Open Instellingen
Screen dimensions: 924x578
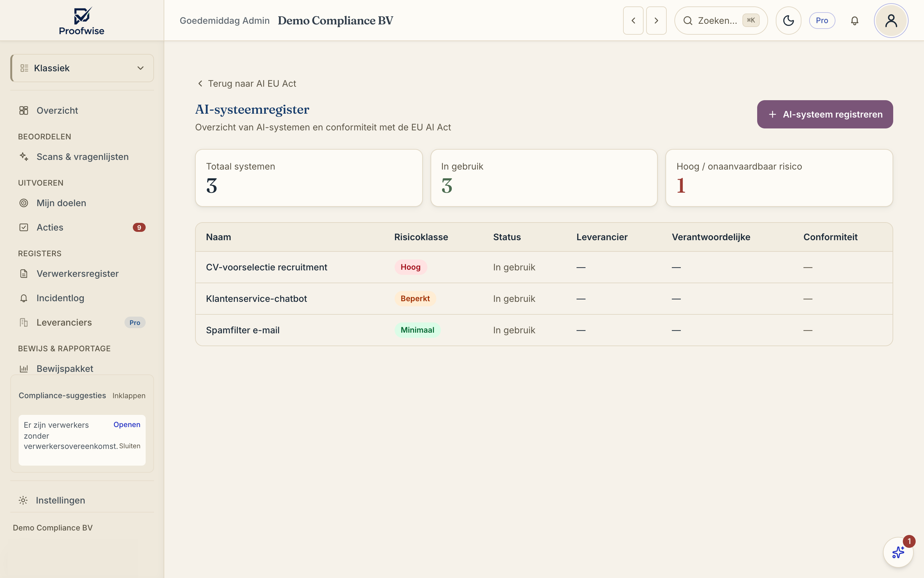coord(82,500)
